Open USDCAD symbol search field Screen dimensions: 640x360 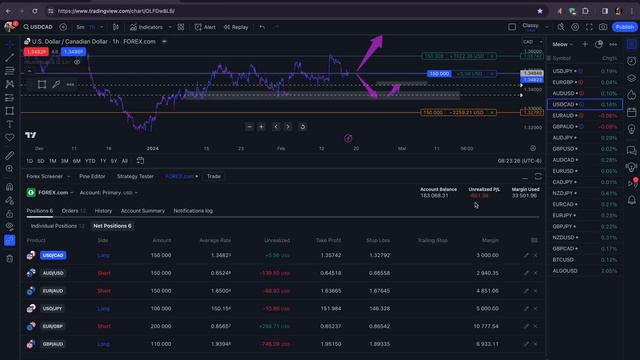click(38, 27)
